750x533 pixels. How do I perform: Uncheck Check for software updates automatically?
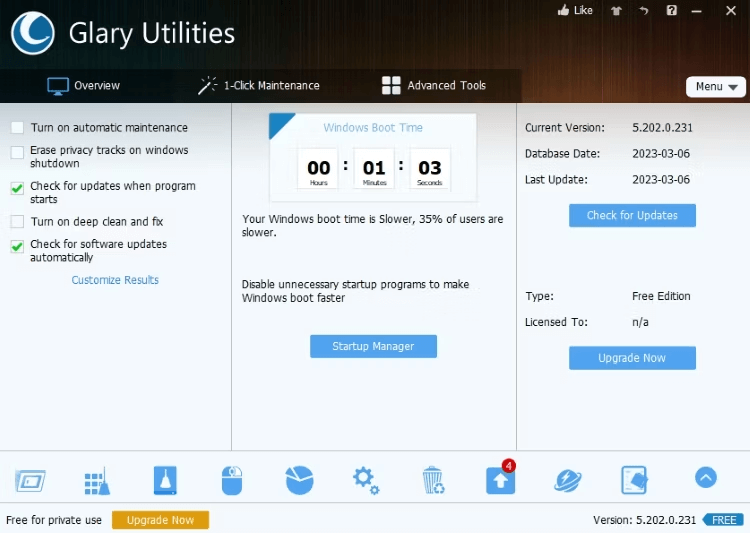click(x=17, y=247)
